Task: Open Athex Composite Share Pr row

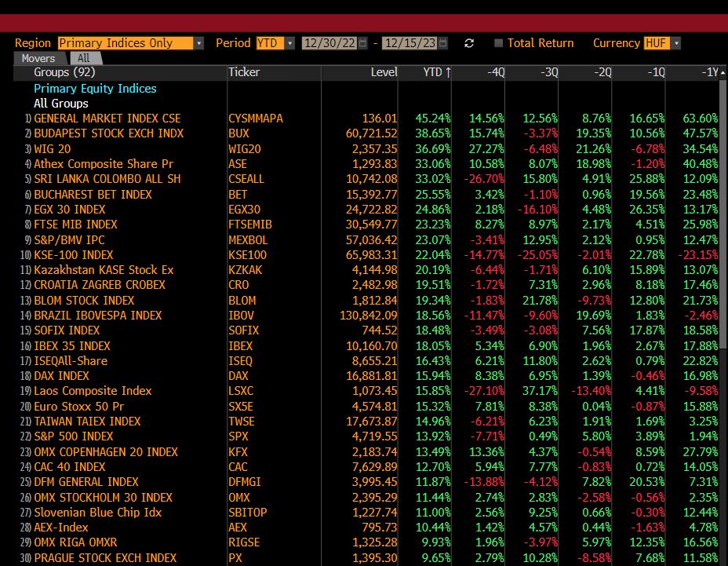Action: (x=367, y=164)
